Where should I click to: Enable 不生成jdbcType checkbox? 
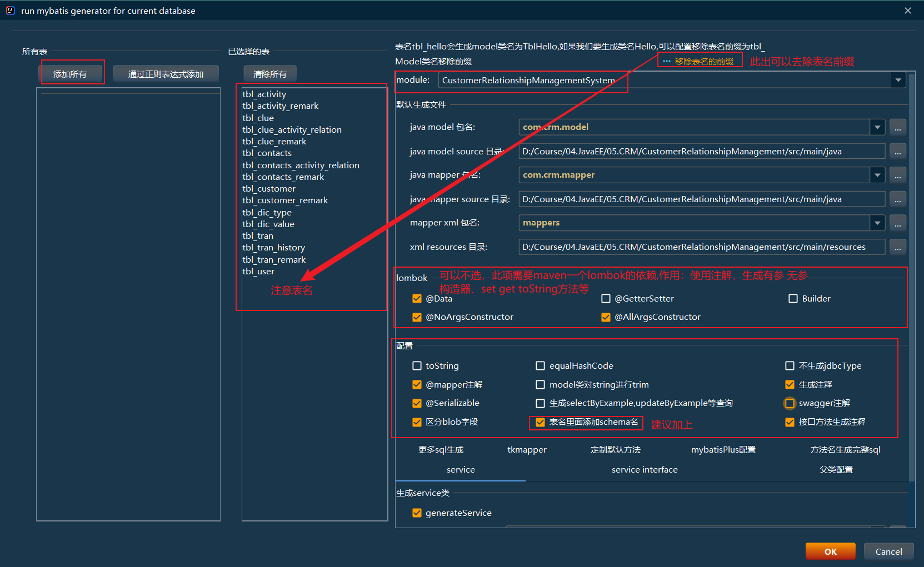click(790, 366)
